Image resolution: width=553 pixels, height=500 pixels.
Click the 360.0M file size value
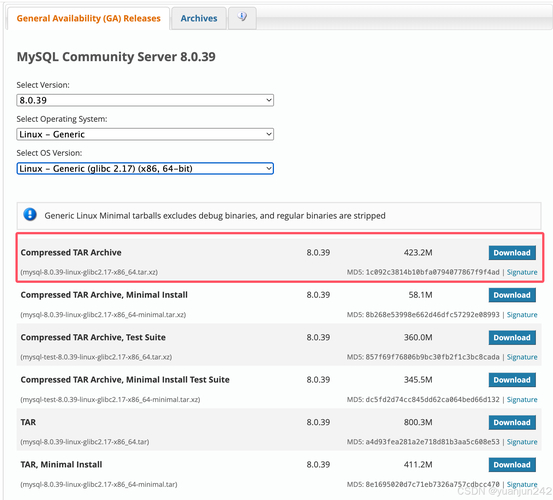(x=418, y=337)
